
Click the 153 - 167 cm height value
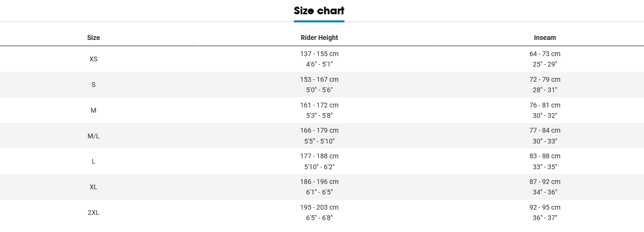coord(319,79)
